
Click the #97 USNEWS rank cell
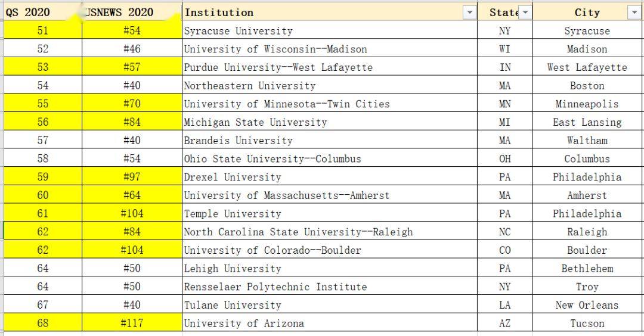[x=132, y=177]
